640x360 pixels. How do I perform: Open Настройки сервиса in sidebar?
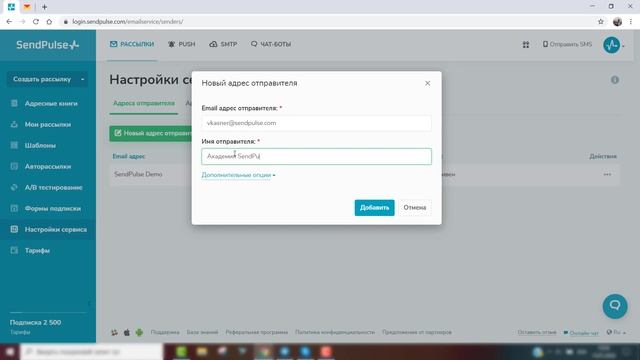point(56,229)
